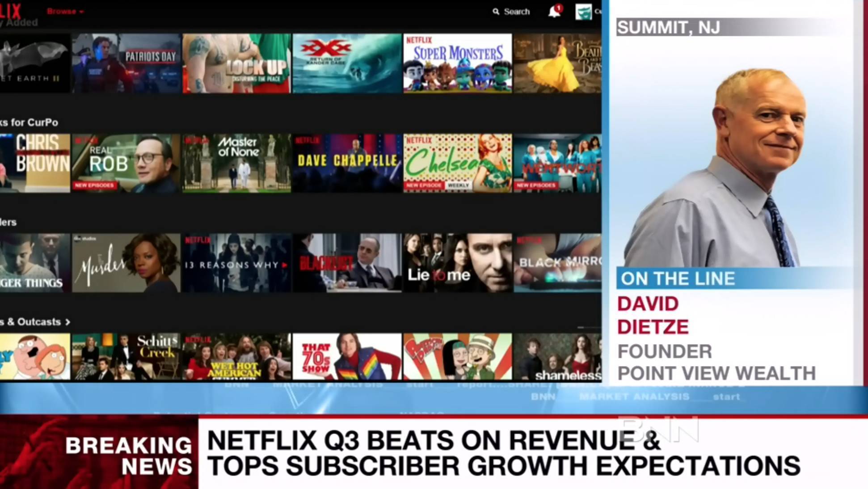
Task: Open the xXx Return of Xander Cage thumbnail
Action: (347, 63)
